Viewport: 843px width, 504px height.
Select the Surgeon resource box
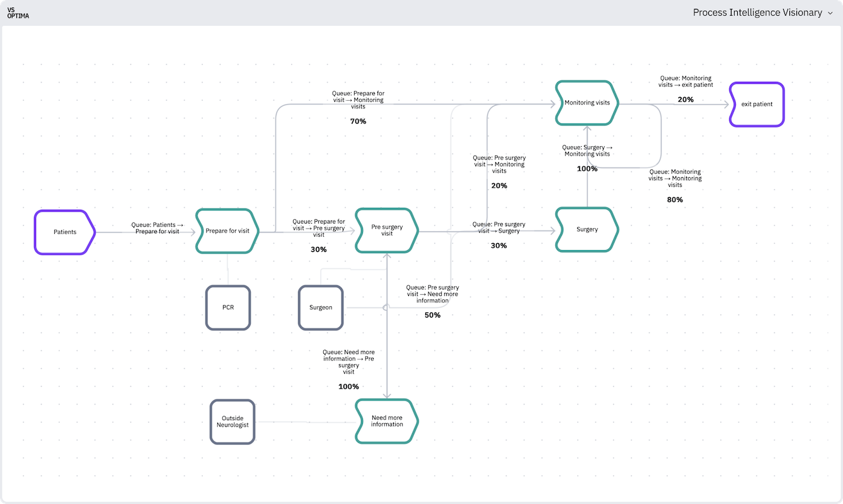point(321,307)
